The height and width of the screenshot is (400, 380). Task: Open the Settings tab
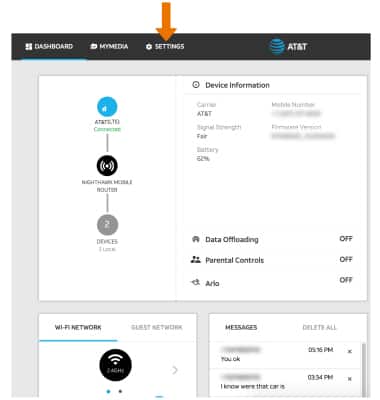click(x=165, y=47)
